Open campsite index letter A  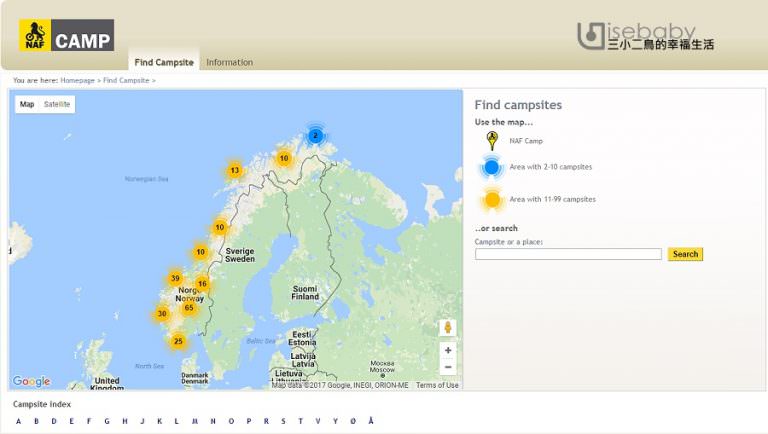point(17,421)
